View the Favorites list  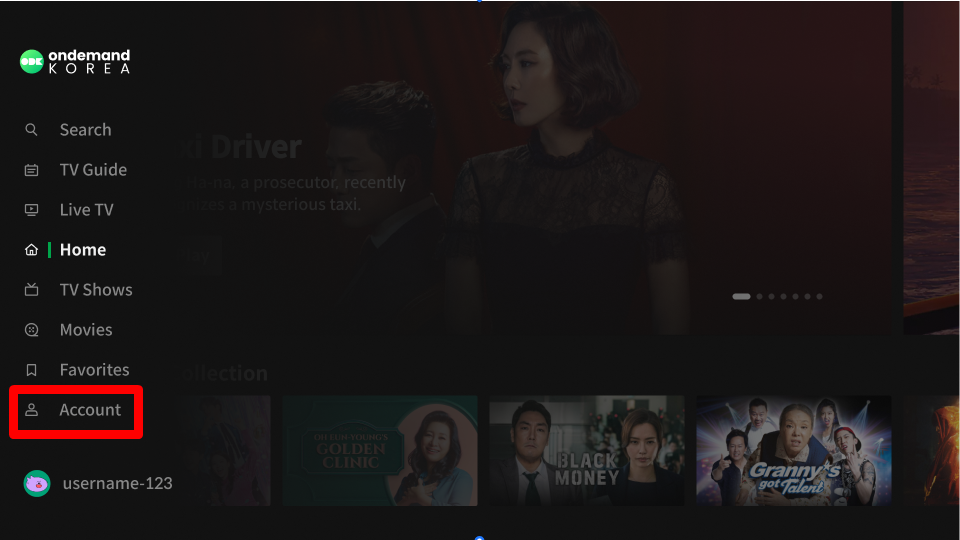pos(94,370)
